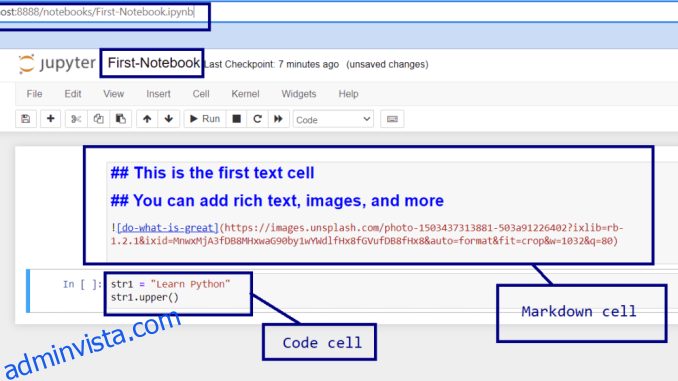The height and width of the screenshot is (381, 678).
Task: Move selected cell down arrow
Action: click(x=169, y=119)
